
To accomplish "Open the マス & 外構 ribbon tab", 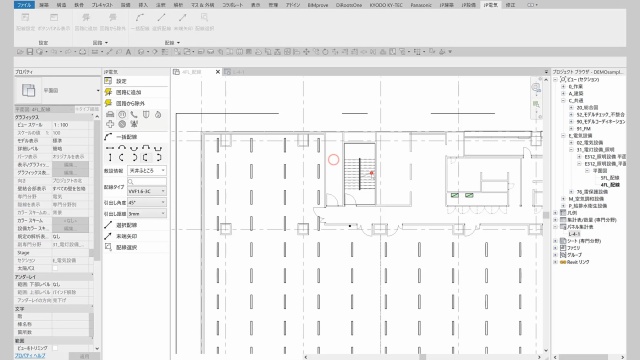I will click(x=202, y=5).
